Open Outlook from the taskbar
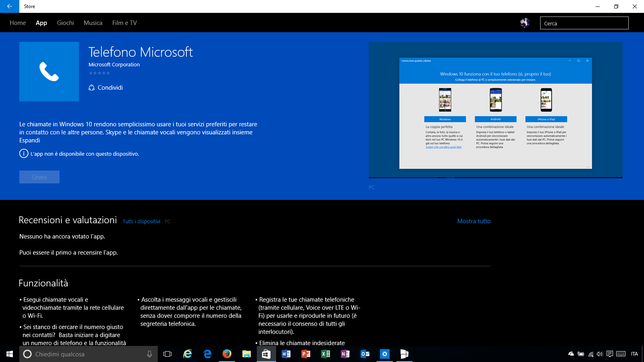Image resolution: width=644 pixels, height=362 pixels. [x=365, y=354]
